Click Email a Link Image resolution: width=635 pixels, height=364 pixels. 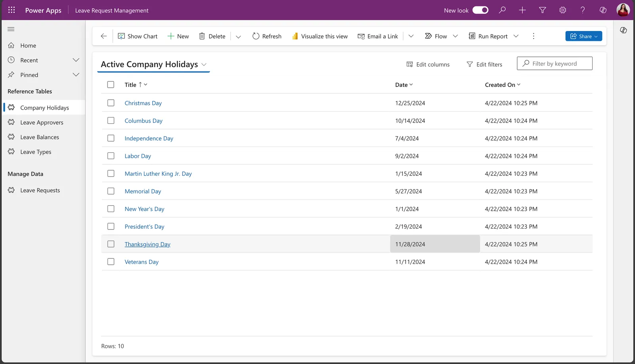click(x=378, y=36)
